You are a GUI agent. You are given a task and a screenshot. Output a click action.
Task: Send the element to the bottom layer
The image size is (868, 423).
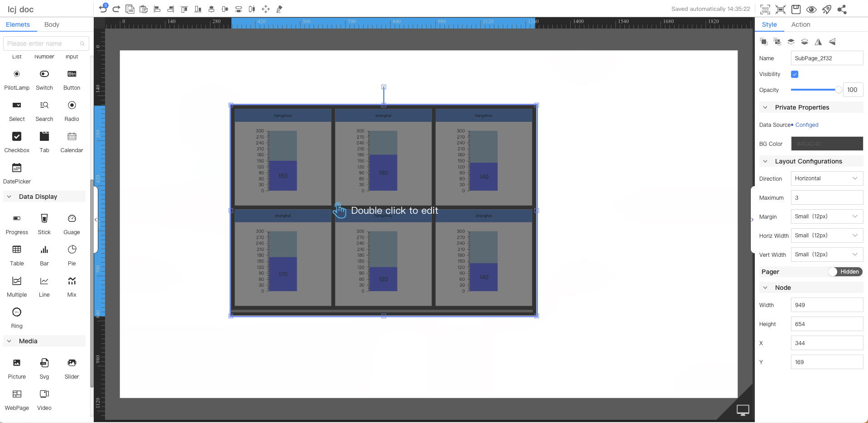click(x=805, y=42)
